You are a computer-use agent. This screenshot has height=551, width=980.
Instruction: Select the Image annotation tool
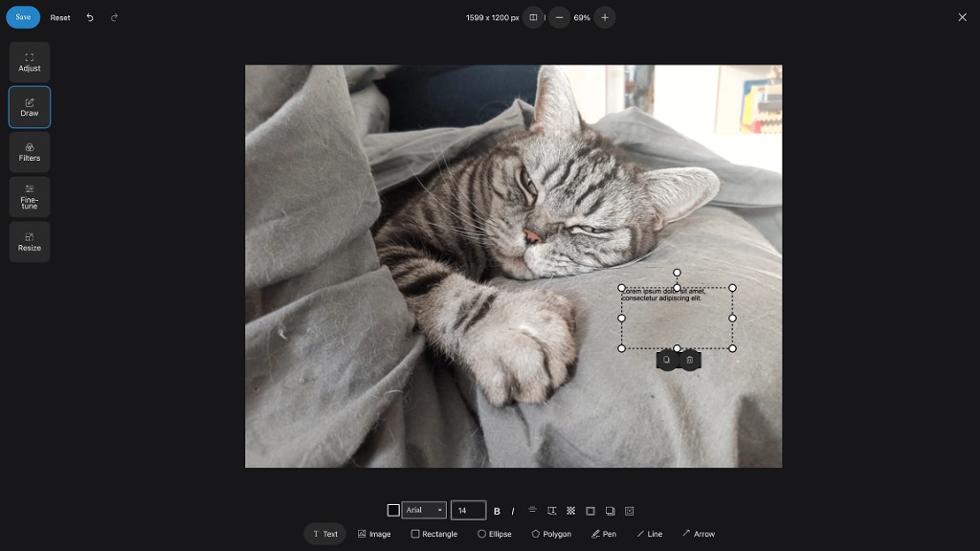(374, 534)
